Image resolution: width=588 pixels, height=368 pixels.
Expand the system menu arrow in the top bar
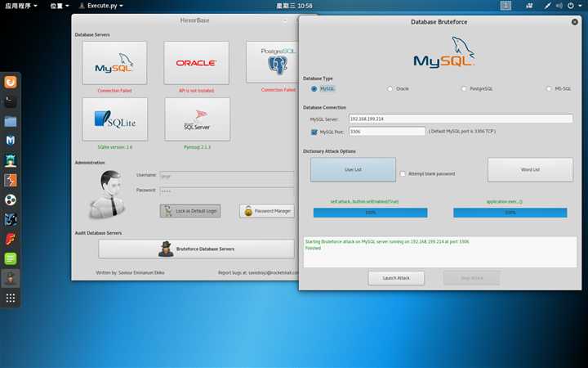[x=580, y=6]
